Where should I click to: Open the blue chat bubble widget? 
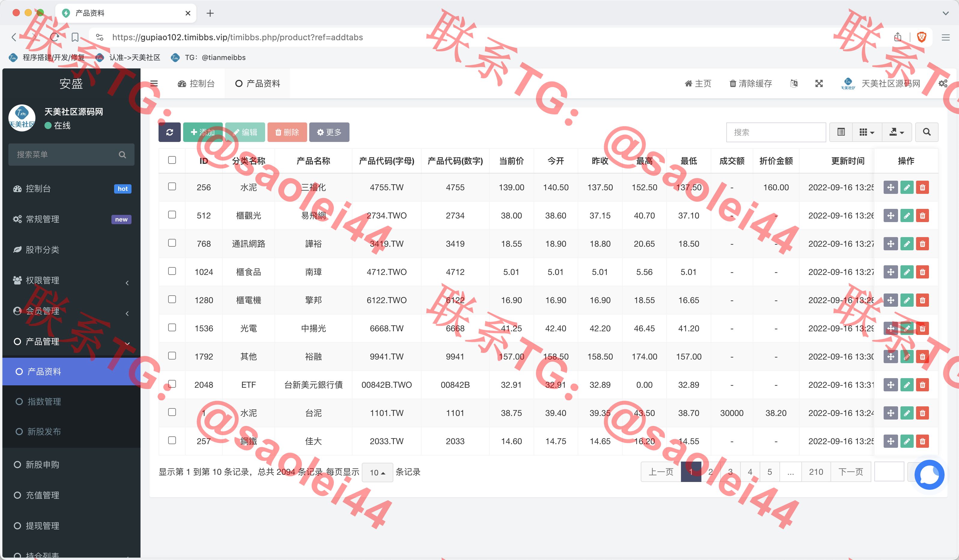(929, 475)
